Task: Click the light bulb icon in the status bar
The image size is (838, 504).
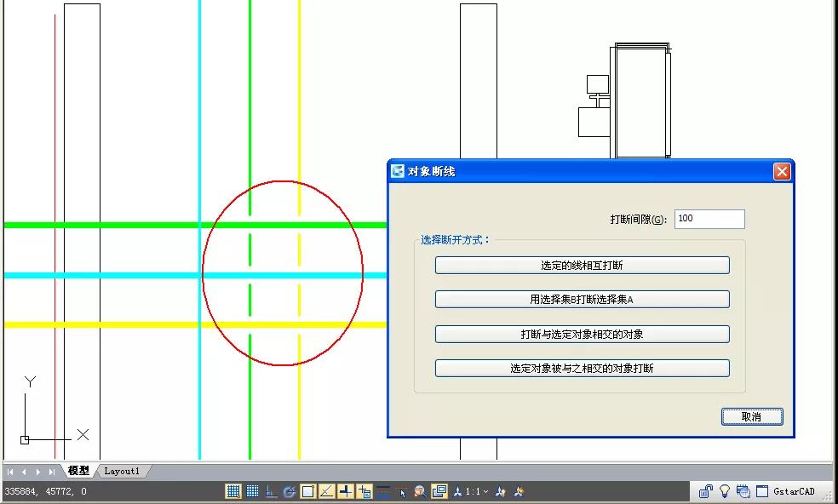Action: point(725,491)
